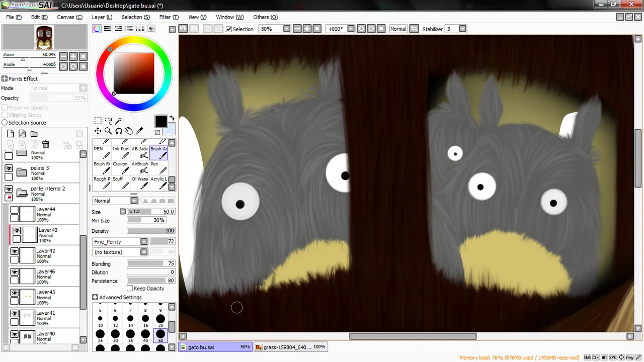
Task: Click the navigator zoom in plus button
Action: pyautogui.click(x=73, y=56)
